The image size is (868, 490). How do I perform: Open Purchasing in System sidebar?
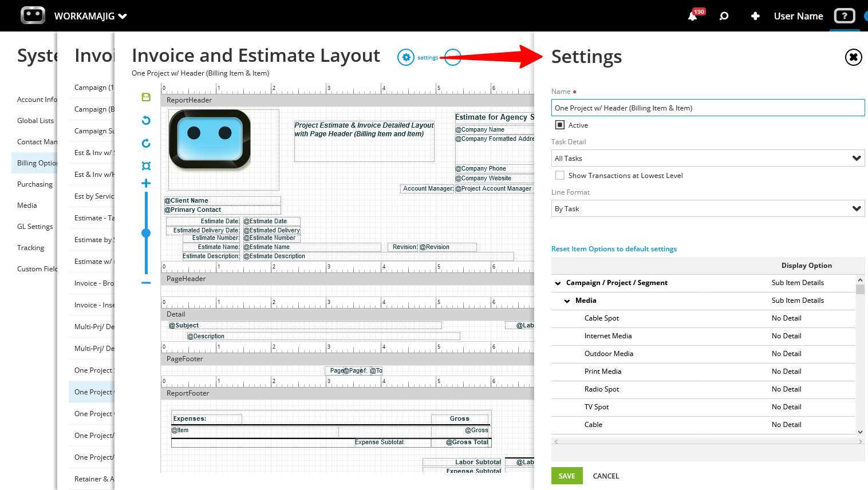click(x=35, y=184)
